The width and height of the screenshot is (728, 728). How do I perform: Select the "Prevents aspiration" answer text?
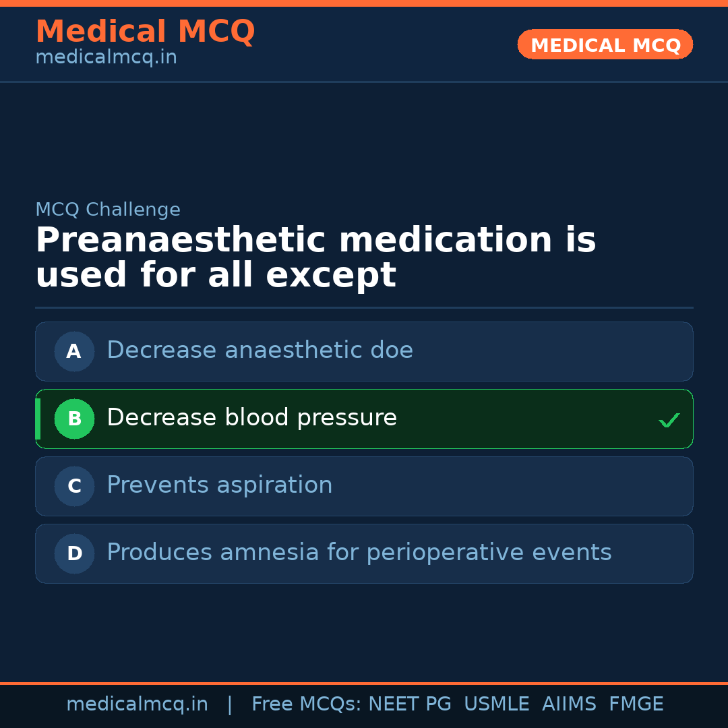(x=219, y=485)
